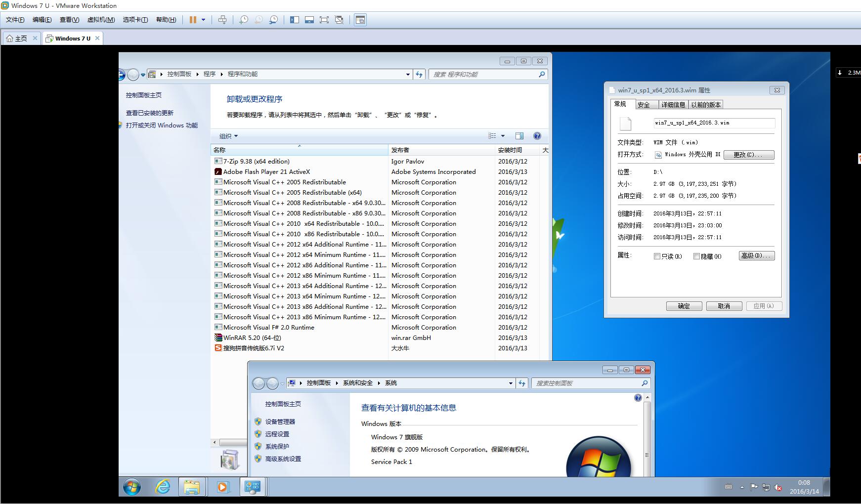Sort the list by the 安装时间 column header

[517, 150]
